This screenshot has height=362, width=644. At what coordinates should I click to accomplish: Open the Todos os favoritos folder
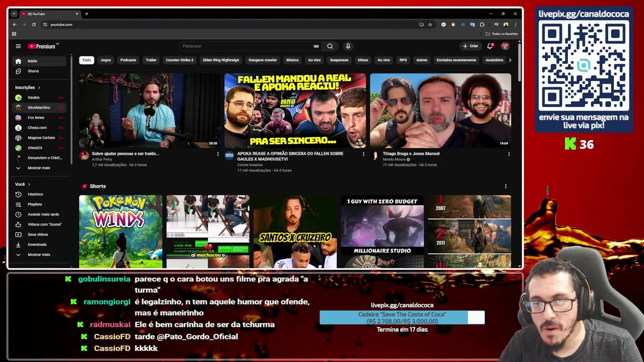point(502,34)
